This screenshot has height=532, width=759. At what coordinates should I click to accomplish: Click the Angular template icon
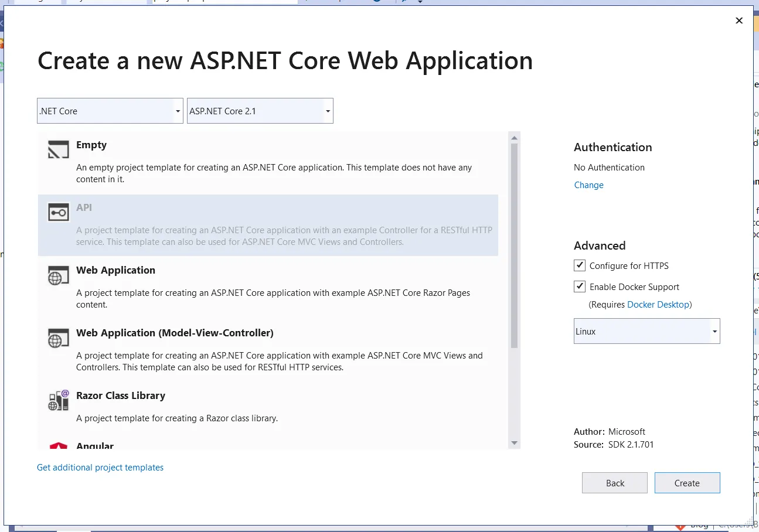(59, 446)
